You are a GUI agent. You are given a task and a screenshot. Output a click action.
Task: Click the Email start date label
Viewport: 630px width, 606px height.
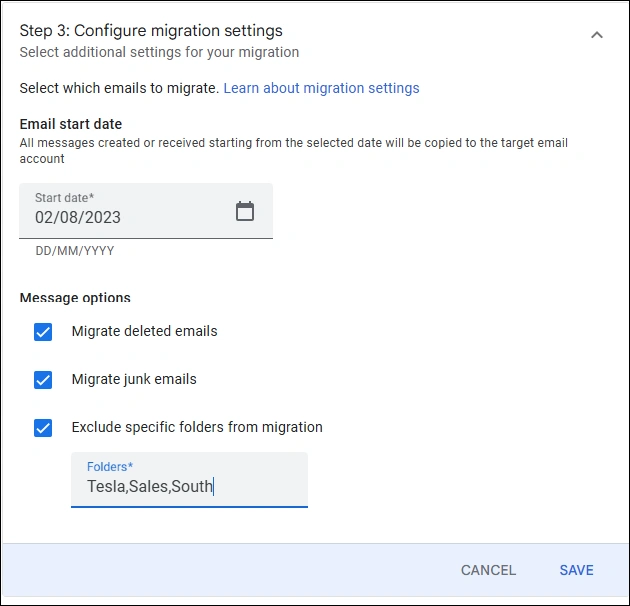[x=71, y=124]
